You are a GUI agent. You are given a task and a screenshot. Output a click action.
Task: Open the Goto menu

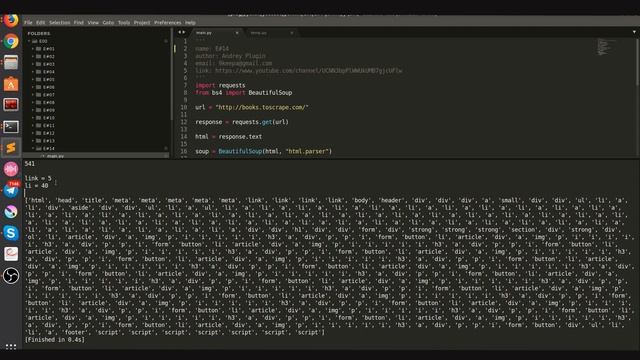tap(108, 22)
